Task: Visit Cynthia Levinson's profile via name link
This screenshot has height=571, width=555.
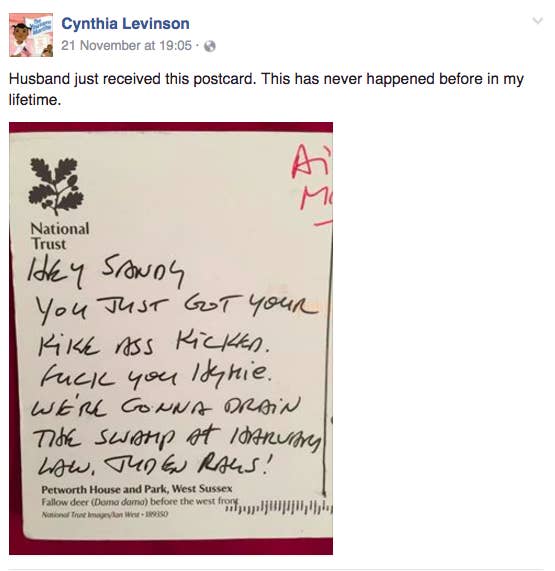Action: click(x=125, y=24)
